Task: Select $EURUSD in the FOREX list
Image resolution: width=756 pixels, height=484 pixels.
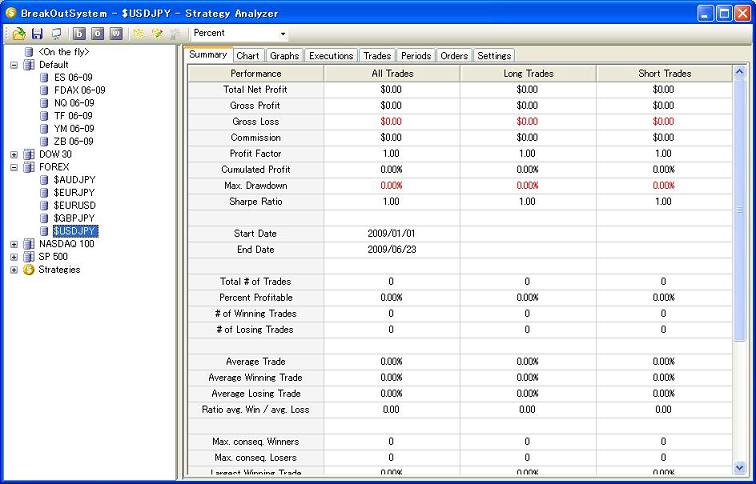Action: 75,205
